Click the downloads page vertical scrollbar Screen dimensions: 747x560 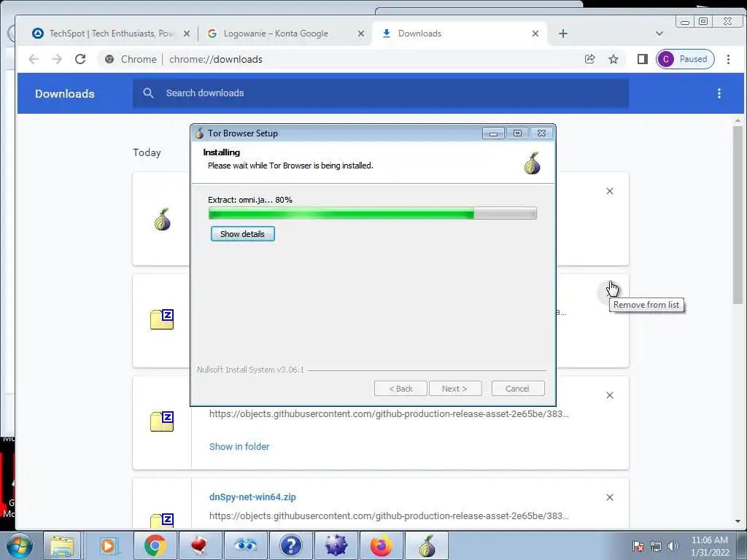pyautogui.click(x=738, y=214)
